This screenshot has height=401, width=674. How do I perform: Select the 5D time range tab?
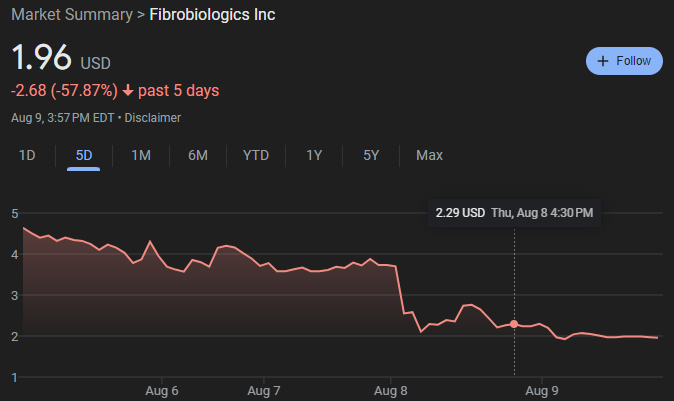(x=84, y=155)
